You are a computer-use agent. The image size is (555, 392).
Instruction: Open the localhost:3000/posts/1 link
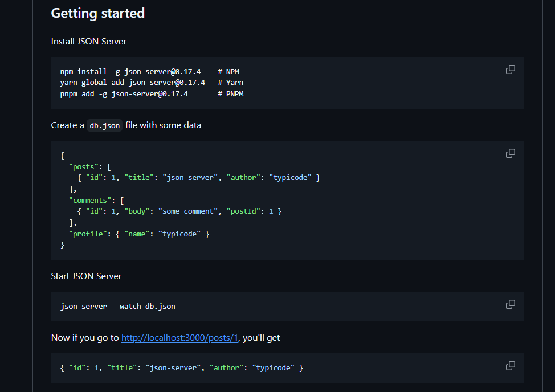(179, 338)
